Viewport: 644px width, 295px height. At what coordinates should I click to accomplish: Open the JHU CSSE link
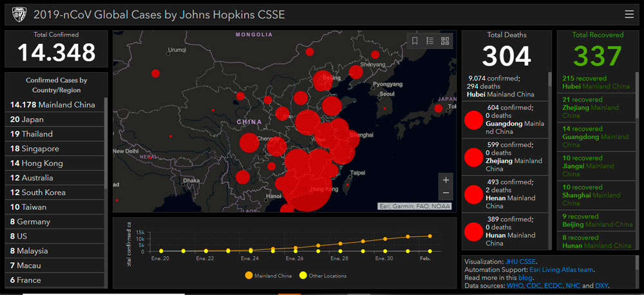(520, 262)
